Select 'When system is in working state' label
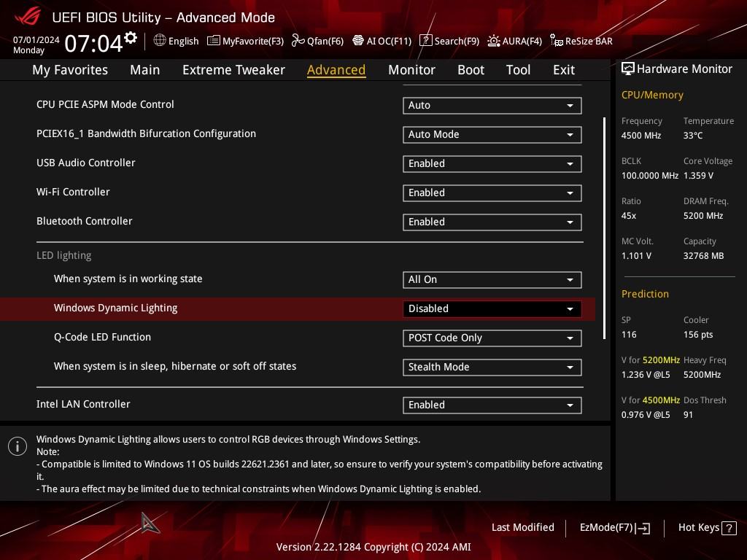Image resolution: width=747 pixels, height=560 pixels. (x=128, y=279)
